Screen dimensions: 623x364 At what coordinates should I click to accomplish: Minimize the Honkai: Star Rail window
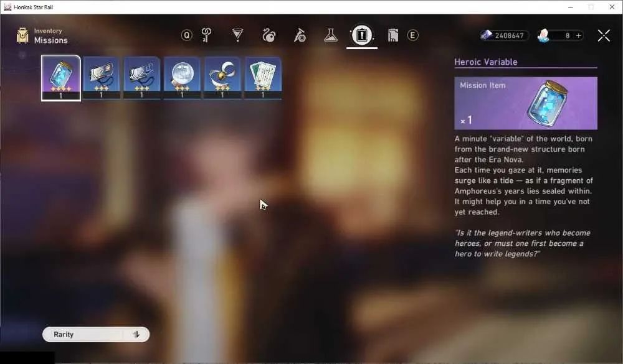pos(571,7)
